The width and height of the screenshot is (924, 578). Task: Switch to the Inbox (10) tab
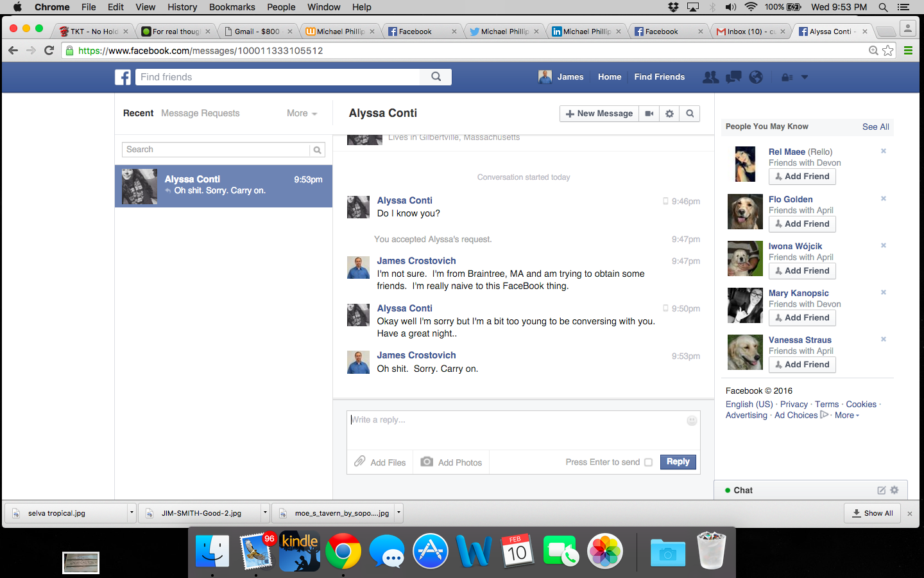point(750,31)
